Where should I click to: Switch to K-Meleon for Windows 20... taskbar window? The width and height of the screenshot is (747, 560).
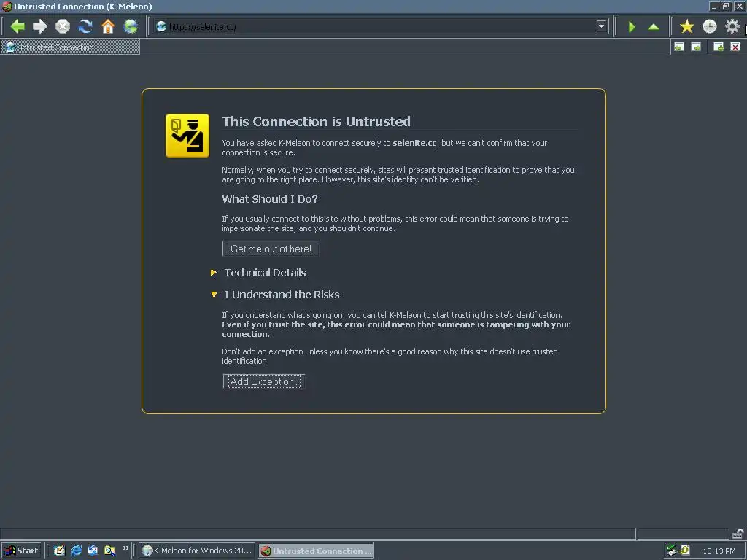pos(197,551)
